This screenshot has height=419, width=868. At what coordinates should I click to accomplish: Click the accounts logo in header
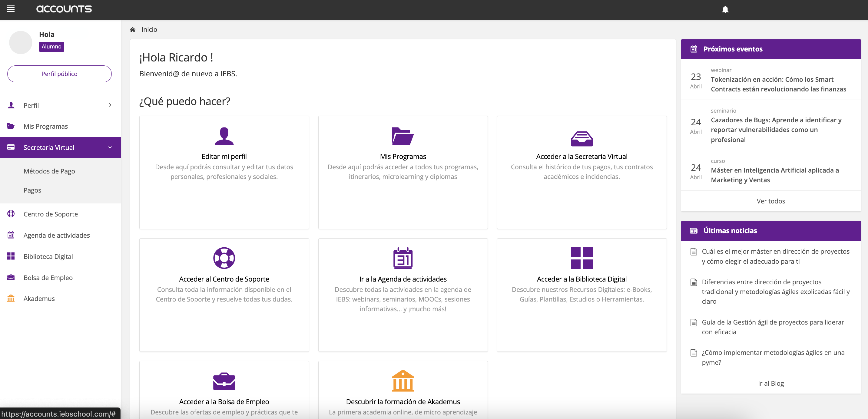click(x=64, y=9)
